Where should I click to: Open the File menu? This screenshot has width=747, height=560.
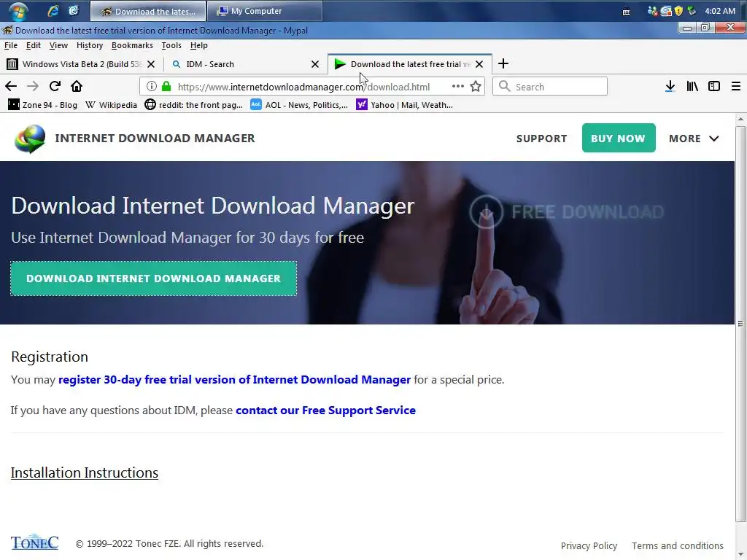[10, 45]
